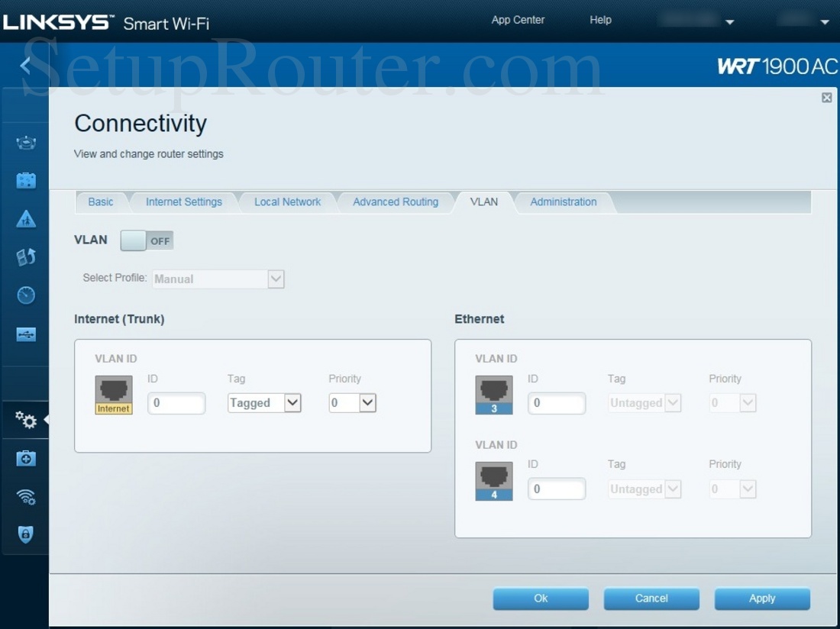
Task: Click the Ethernet port 3 icon
Action: click(x=494, y=395)
